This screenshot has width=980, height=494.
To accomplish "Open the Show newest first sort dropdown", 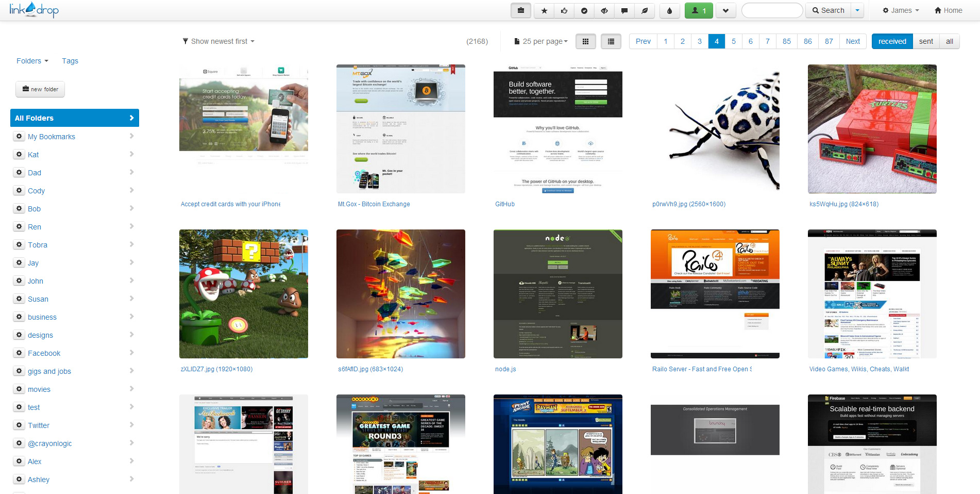I will [219, 41].
